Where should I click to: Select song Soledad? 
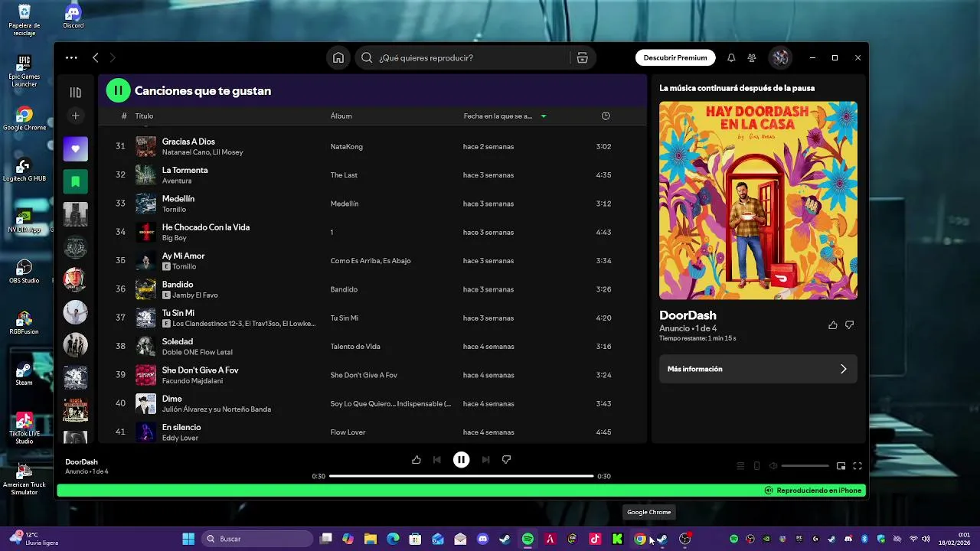coord(177,341)
